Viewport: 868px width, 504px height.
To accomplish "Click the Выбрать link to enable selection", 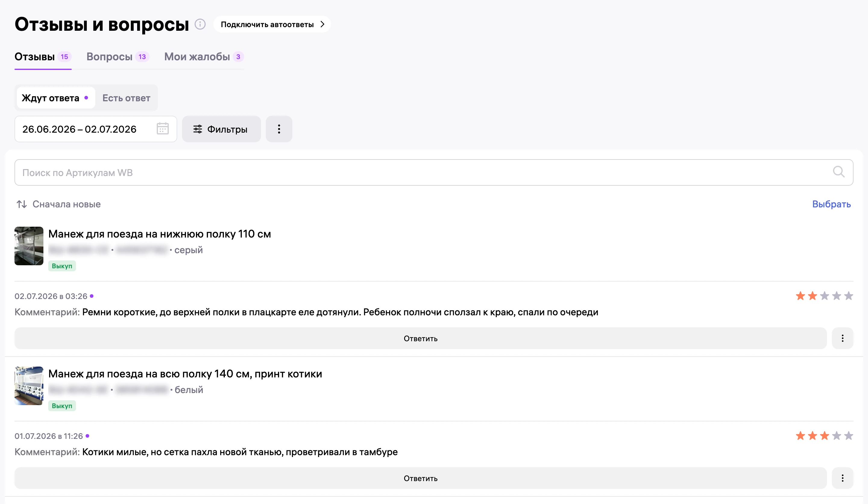I will (x=832, y=204).
